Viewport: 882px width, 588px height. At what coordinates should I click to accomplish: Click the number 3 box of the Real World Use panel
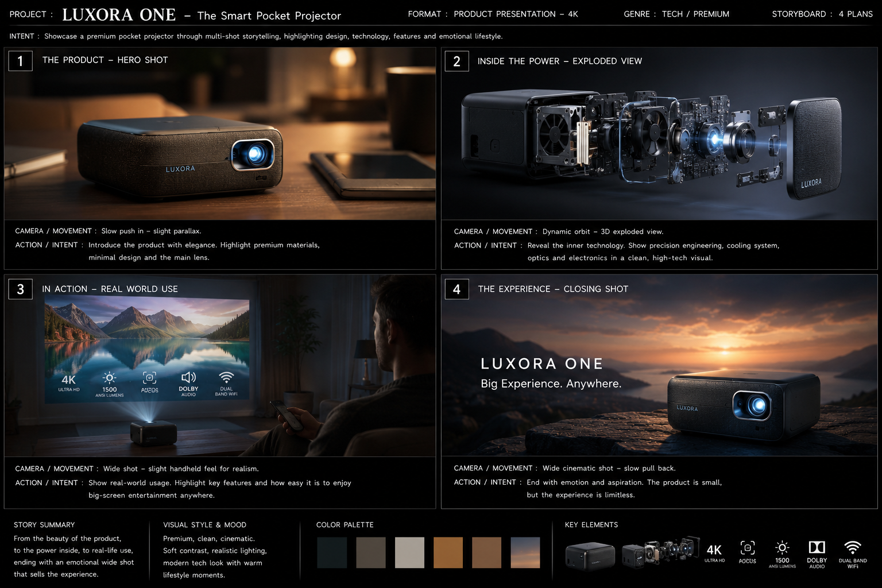20,289
